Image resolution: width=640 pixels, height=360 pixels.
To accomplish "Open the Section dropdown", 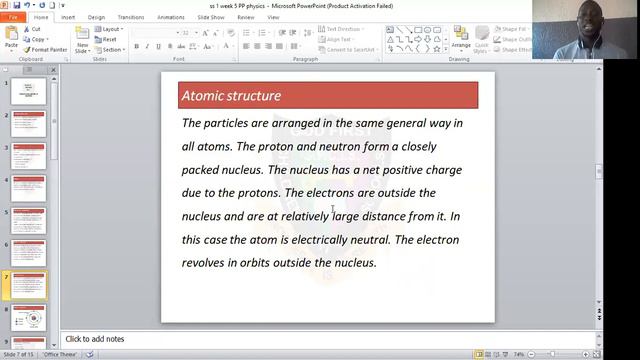I will [x=110, y=49].
